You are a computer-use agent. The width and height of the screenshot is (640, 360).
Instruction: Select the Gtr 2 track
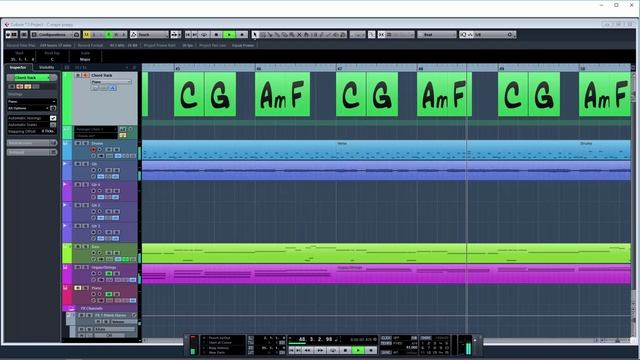[x=96, y=226]
